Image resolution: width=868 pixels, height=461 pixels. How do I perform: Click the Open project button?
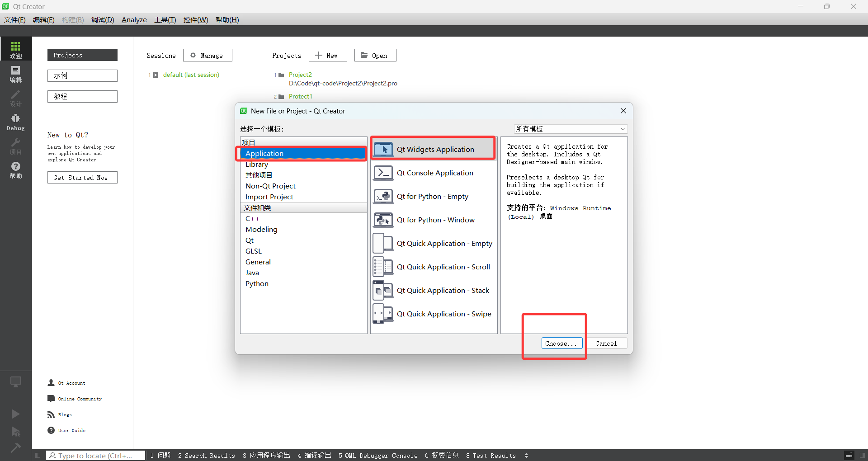point(375,55)
